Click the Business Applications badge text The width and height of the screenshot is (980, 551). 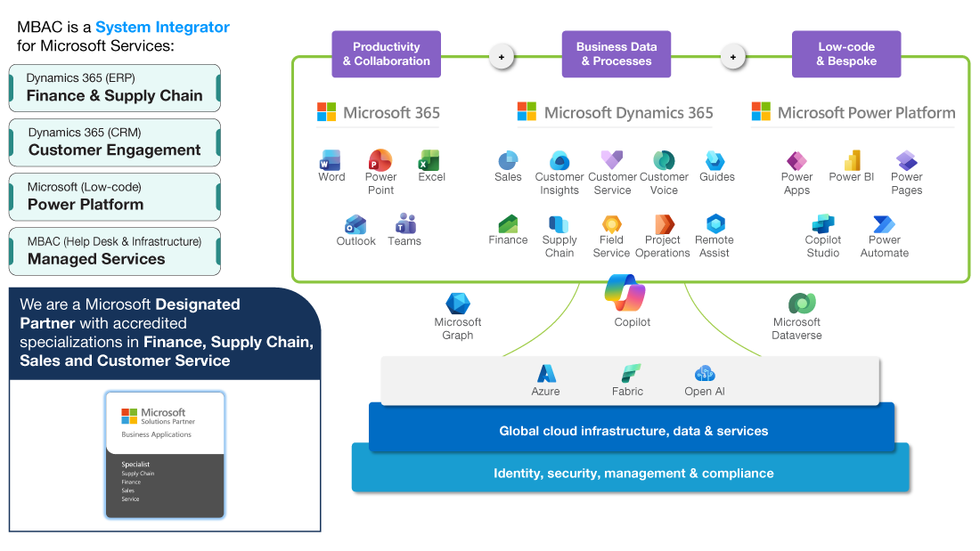coord(156,434)
